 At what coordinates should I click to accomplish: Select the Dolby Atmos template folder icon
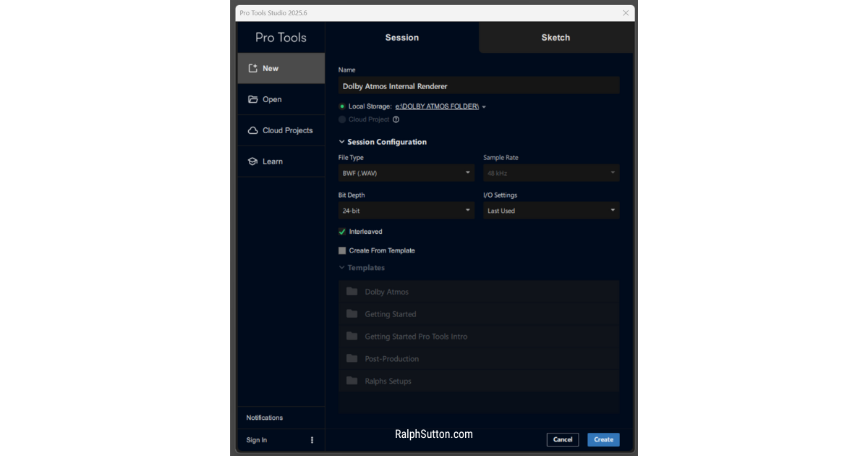[352, 292]
